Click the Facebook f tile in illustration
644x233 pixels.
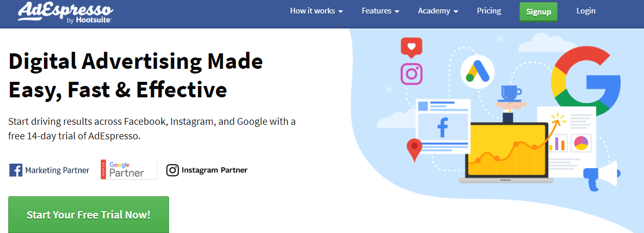tap(443, 127)
